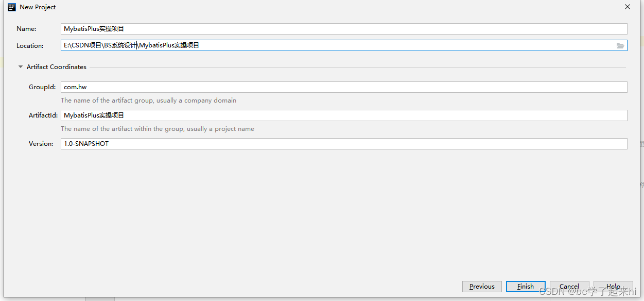Screen dimensions: 644x301
Task: Click the ArtifactId label
Action: [43, 115]
